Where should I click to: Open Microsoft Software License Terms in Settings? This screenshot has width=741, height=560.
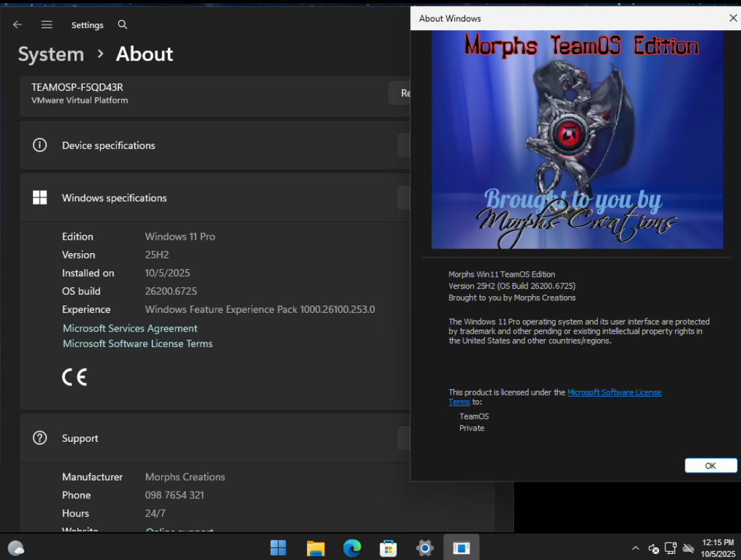138,344
